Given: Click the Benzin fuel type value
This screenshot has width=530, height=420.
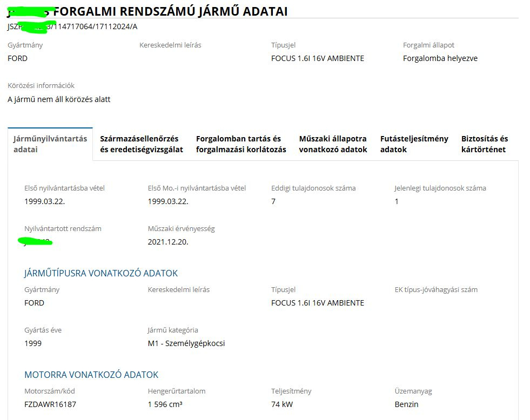Looking at the screenshot, I should coord(406,404).
